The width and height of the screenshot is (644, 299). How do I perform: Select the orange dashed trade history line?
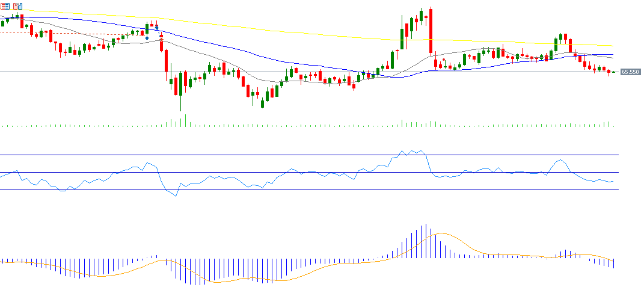[72, 33]
